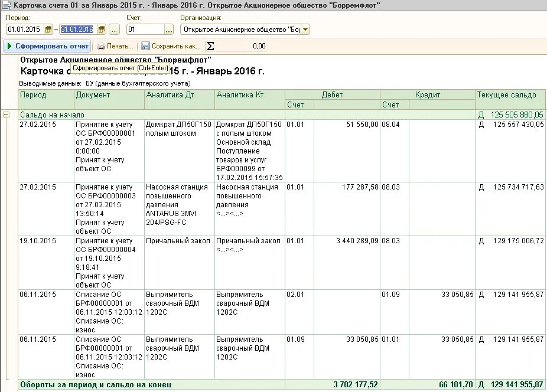This screenshot has width=547, height=392.
Task: Open period selection ellipsis button
Action: (115, 30)
